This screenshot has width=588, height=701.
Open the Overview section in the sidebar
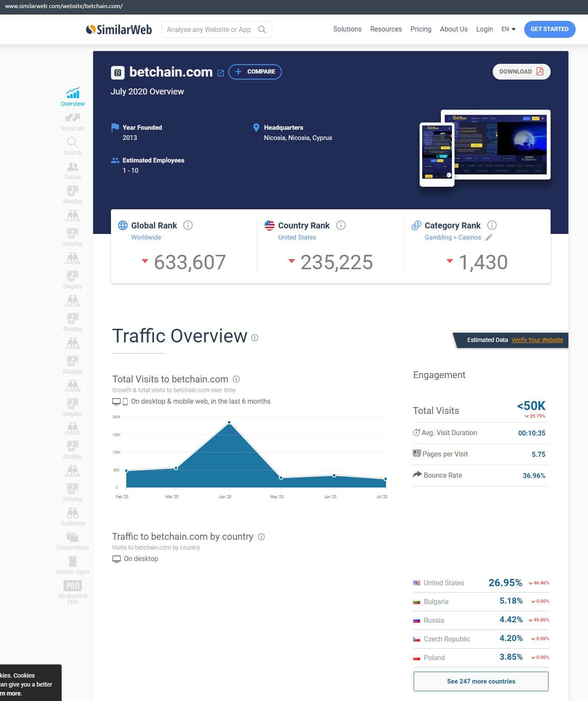[73, 97]
